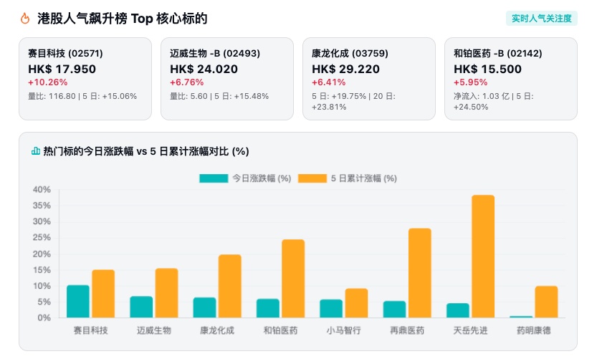Open the 迈威生物 -B (02493) stock card
597x364 pixels.
pyautogui.click(x=227, y=79)
